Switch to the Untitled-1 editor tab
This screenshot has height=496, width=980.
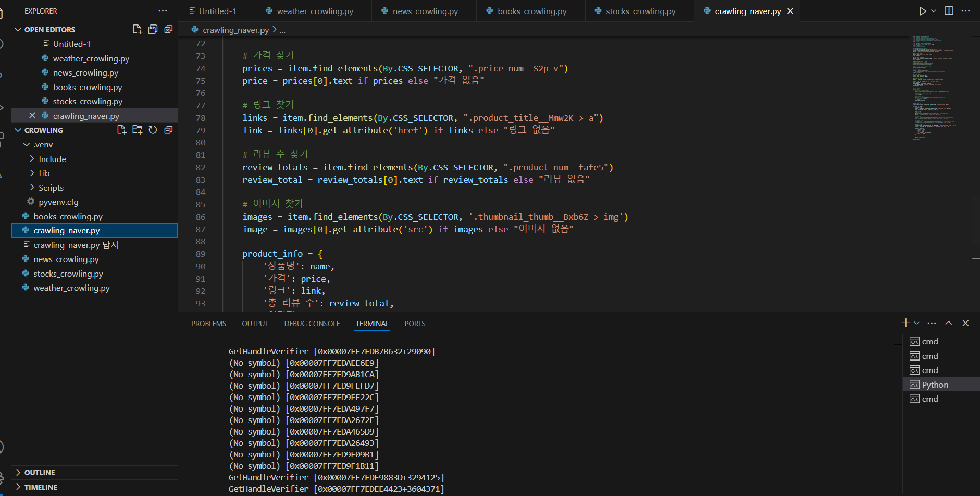click(217, 11)
